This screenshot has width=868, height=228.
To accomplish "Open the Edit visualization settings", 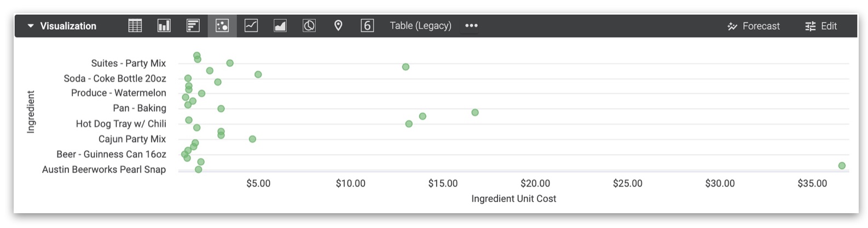I will click(821, 26).
